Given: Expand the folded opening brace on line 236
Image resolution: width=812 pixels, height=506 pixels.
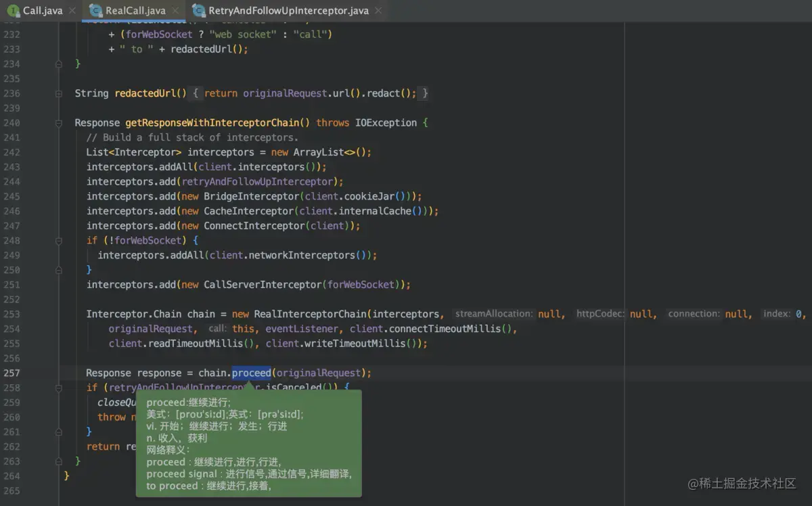Looking at the screenshot, I should [195, 93].
